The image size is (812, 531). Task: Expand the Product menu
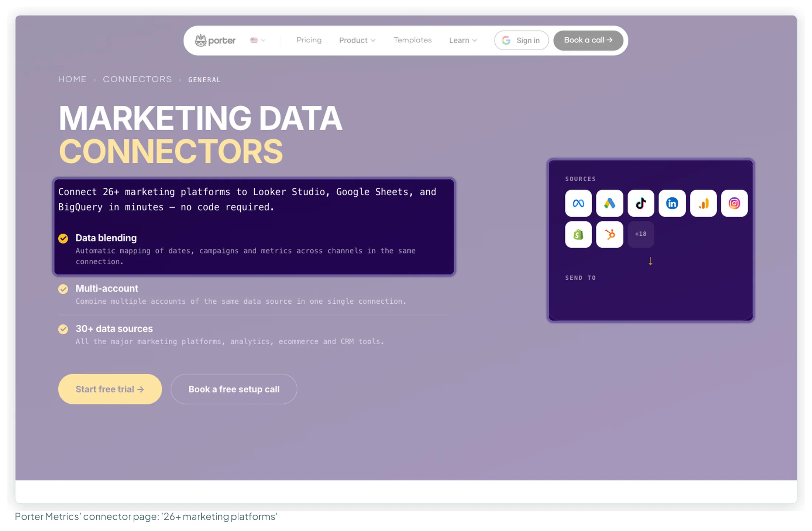coord(357,40)
